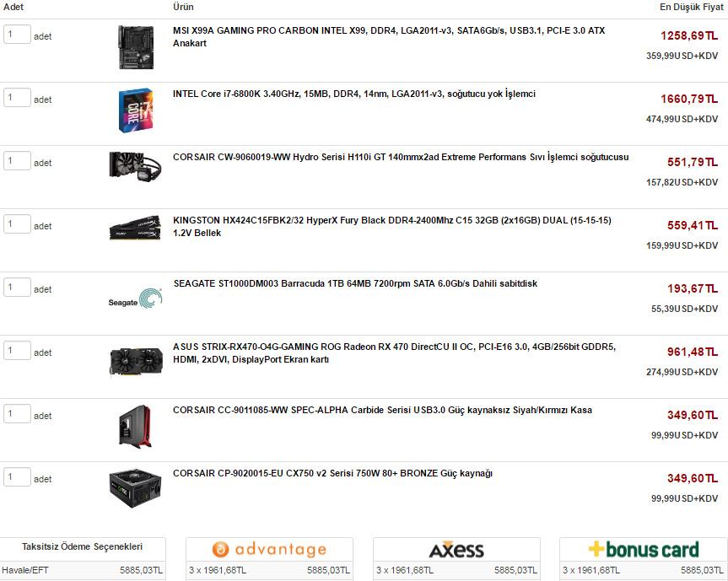Viewport: 728px width, 581px height.
Task: Click the Corsair CX750 power supply image
Action: pos(135,488)
